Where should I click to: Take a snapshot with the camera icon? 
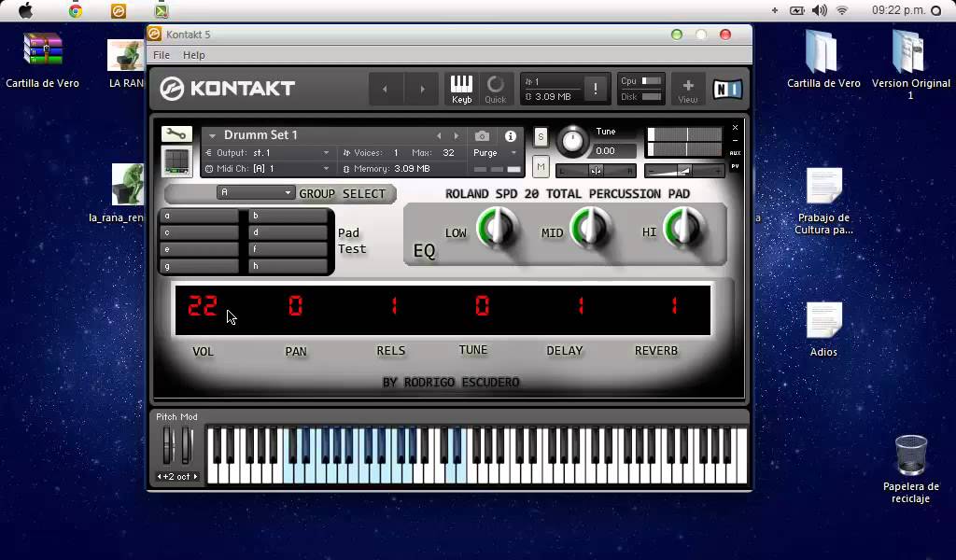(x=482, y=136)
